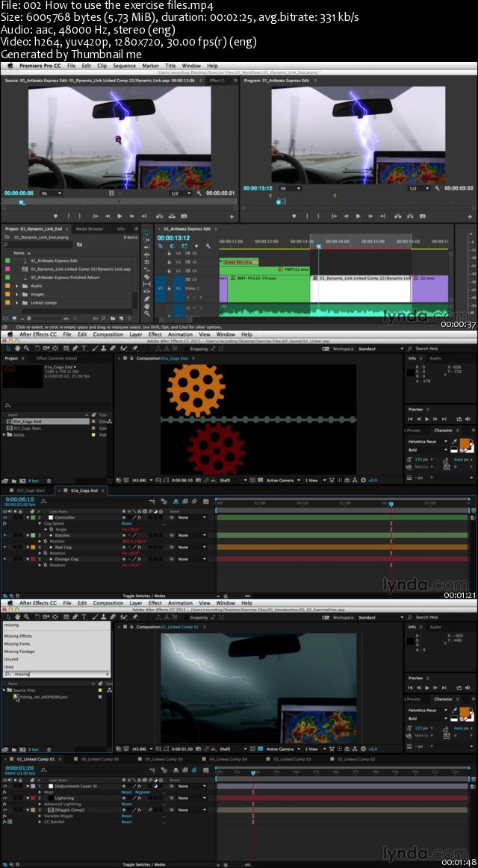This screenshot has height=868, width=478.
Task: Pick the Razor tool in Premiere
Action: tap(147, 277)
